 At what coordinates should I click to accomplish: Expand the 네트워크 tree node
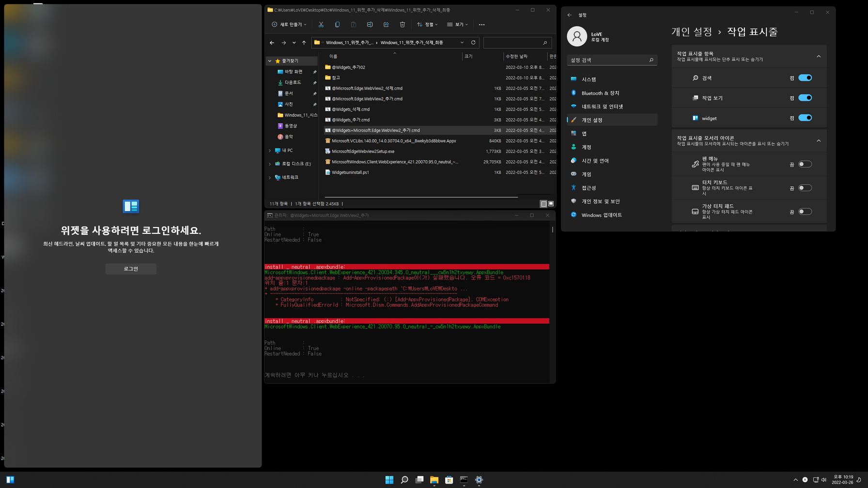pyautogui.click(x=270, y=178)
